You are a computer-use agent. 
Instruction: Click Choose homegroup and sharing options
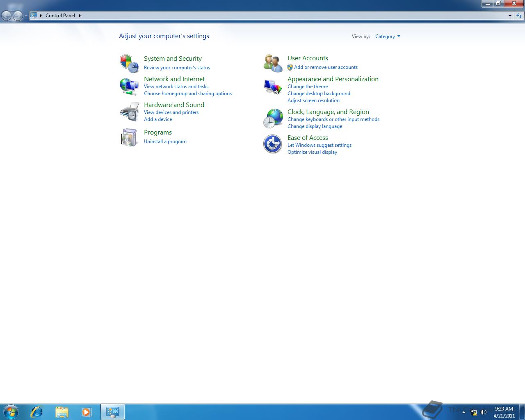coord(188,94)
